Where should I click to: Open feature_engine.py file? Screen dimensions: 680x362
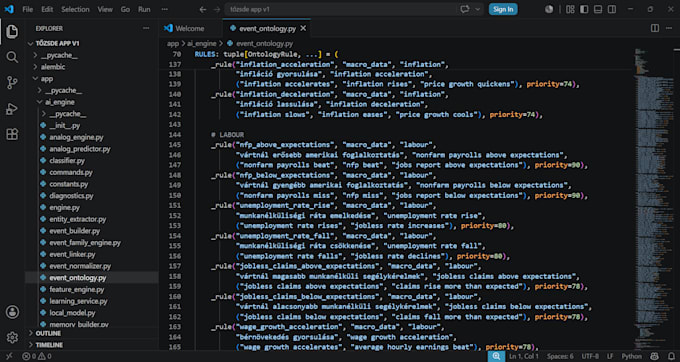point(76,290)
